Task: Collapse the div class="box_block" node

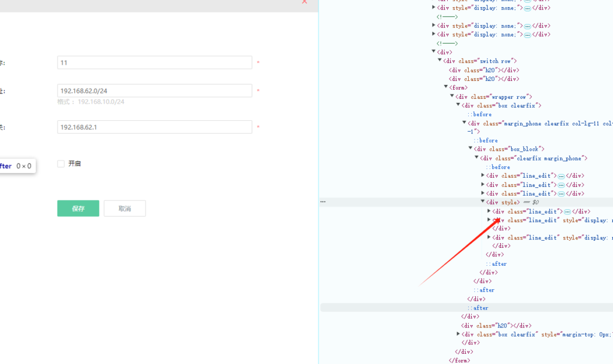Action: coord(471,148)
